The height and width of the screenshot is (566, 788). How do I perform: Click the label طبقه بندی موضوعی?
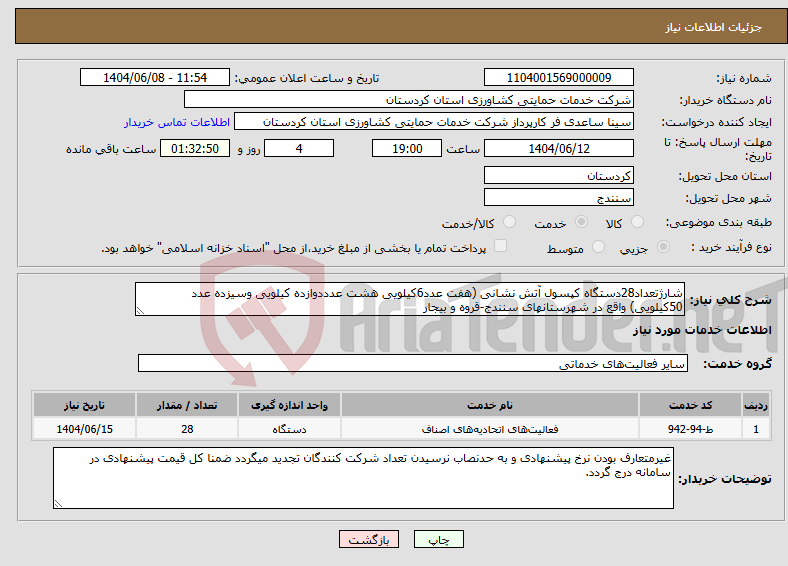[x=719, y=222]
